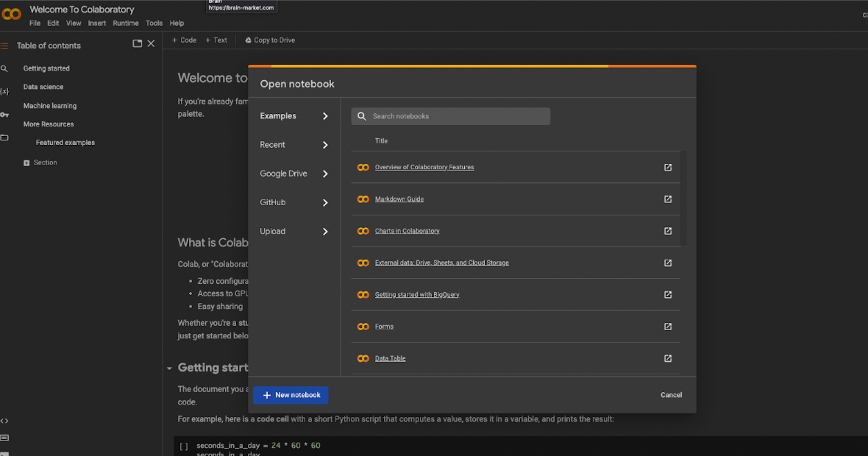Go to Data science in contents
This screenshot has width=868, height=456.
pyautogui.click(x=43, y=87)
